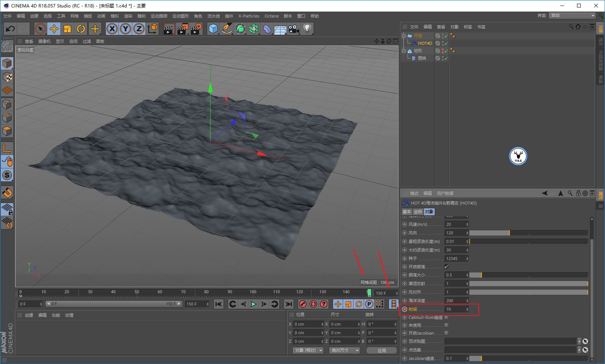Add a camera object
The width and height of the screenshot is (605, 364).
pos(294,29)
